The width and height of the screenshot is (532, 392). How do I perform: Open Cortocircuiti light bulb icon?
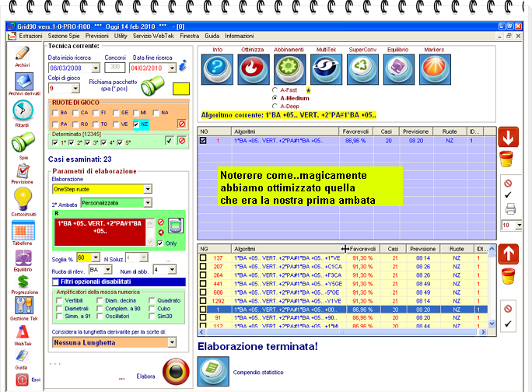23,199
